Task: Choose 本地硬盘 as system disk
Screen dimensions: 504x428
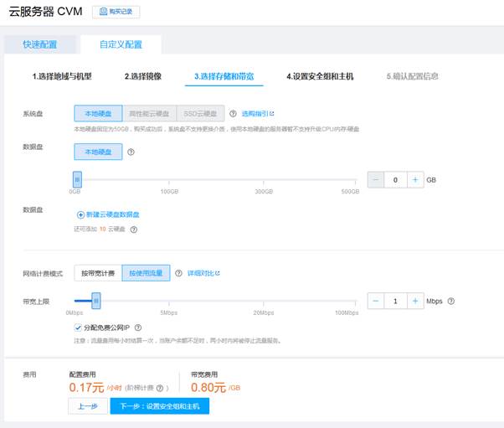Action: (98, 113)
